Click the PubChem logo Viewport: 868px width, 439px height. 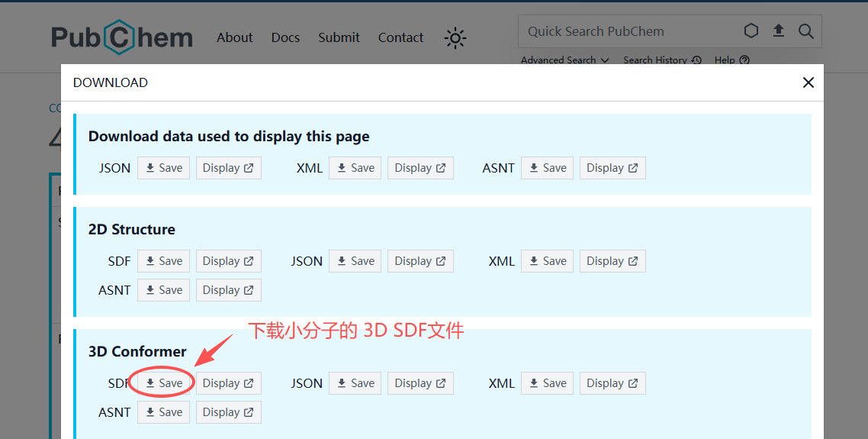pyautogui.click(x=122, y=37)
